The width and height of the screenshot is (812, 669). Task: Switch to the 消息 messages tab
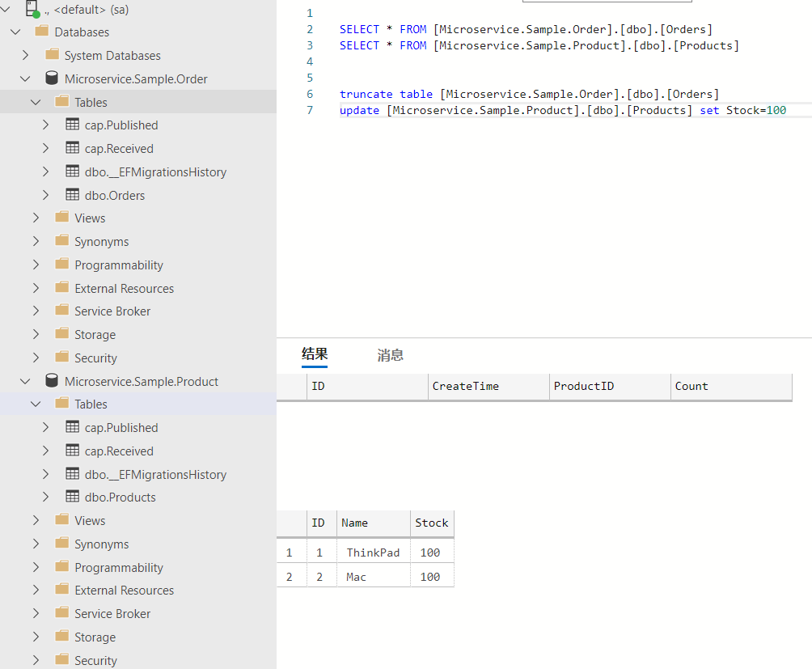point(390,355)
